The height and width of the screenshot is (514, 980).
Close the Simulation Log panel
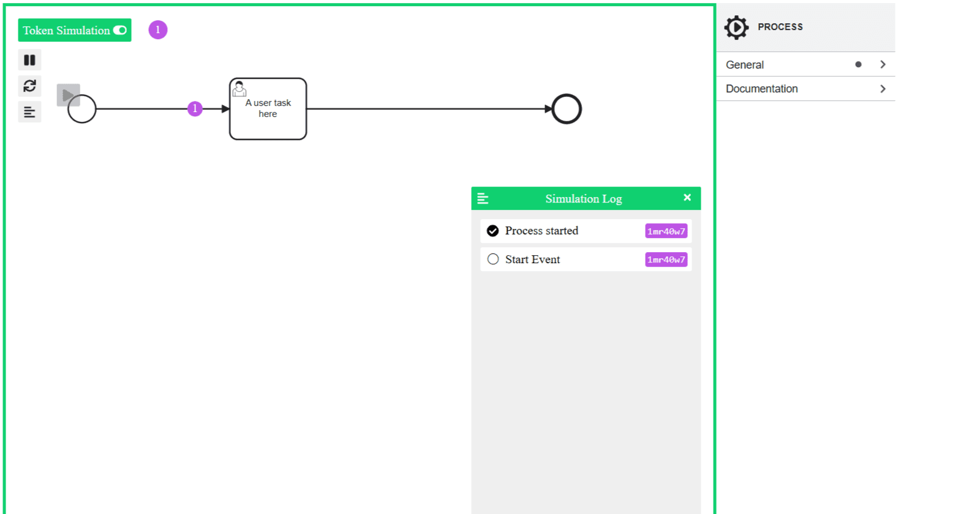pyautogui.click(x=687, y=198)
